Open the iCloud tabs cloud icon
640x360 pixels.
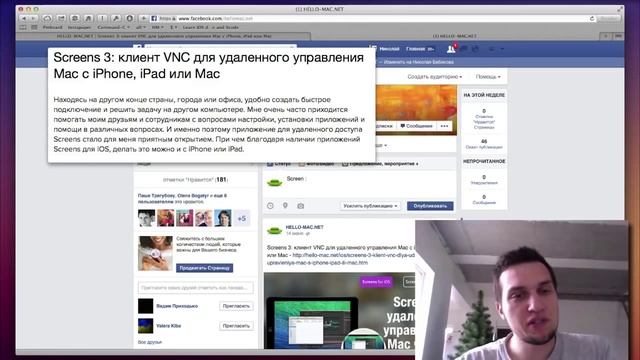coord(47,18)
